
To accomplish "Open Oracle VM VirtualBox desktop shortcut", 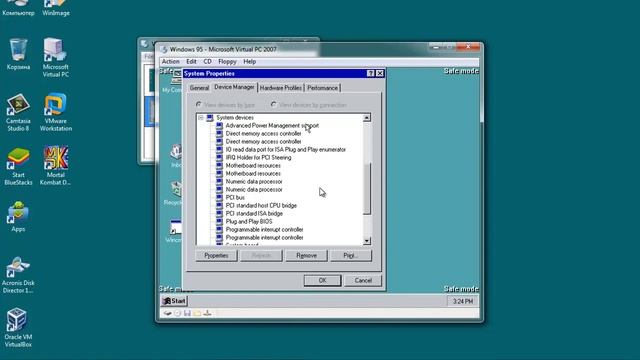I will coord(18,328).
